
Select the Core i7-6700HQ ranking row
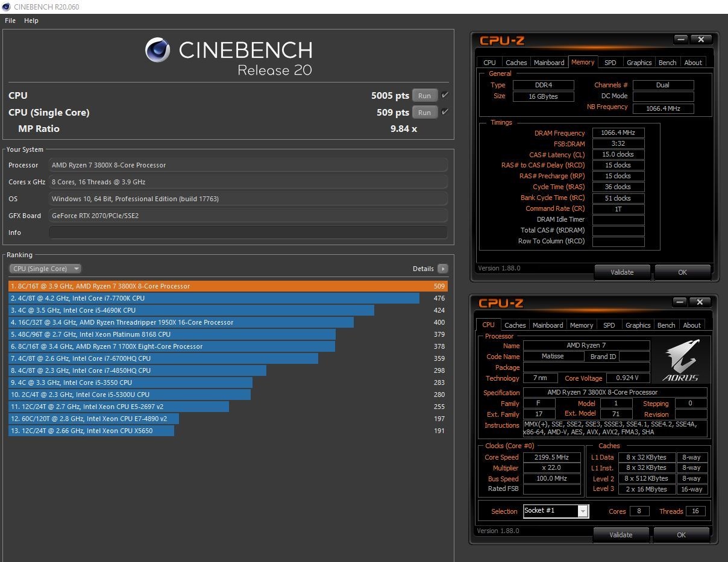click(x=228, y=358)
